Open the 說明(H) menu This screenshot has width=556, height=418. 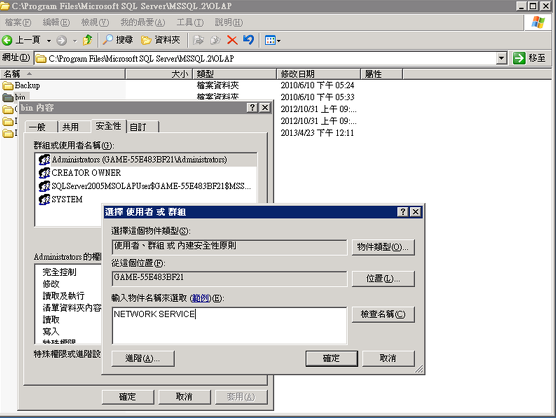(229, 22)
